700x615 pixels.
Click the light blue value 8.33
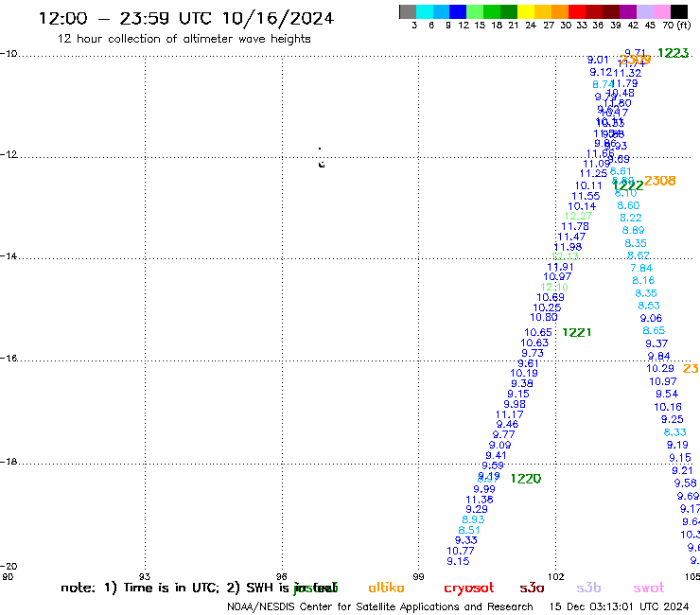click(x=675, y=432)
